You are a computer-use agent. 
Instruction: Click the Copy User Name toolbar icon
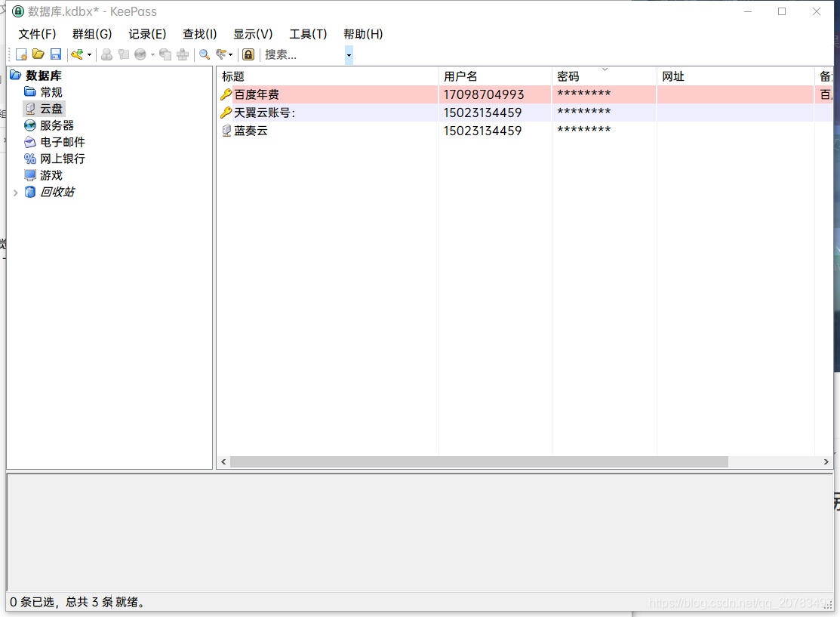(x=106, y=54)
